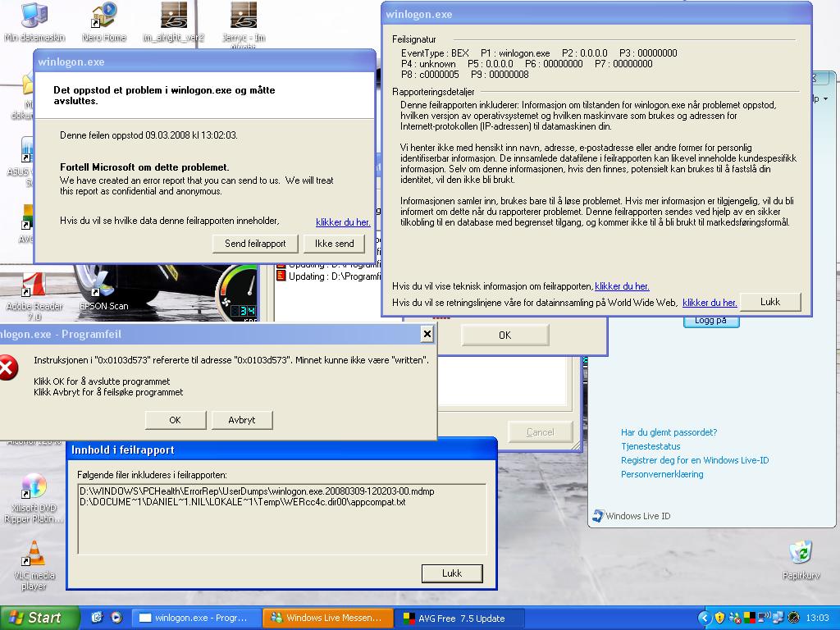This screenshot has height=630, width=840.
Task: Click the yellow security shield tray icon
Action: (x=719, y=619)
